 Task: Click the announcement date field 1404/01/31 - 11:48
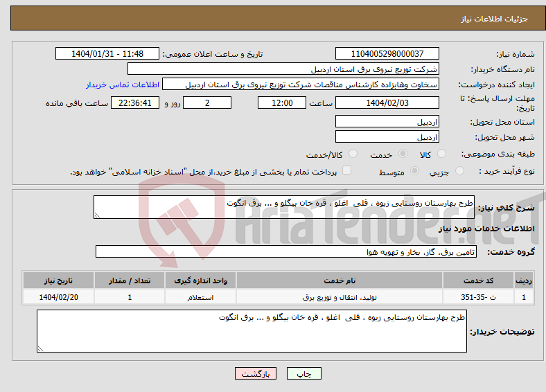point(107,53)
